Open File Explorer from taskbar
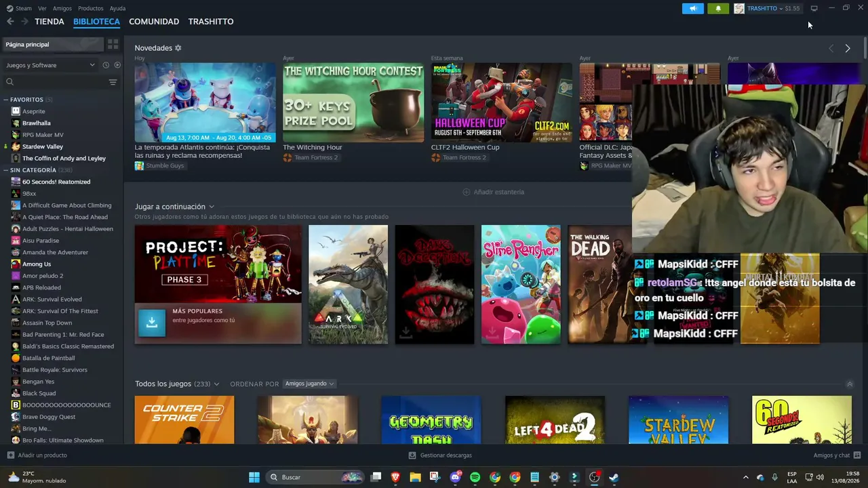The image size is (868, 488). pos(415,477)
